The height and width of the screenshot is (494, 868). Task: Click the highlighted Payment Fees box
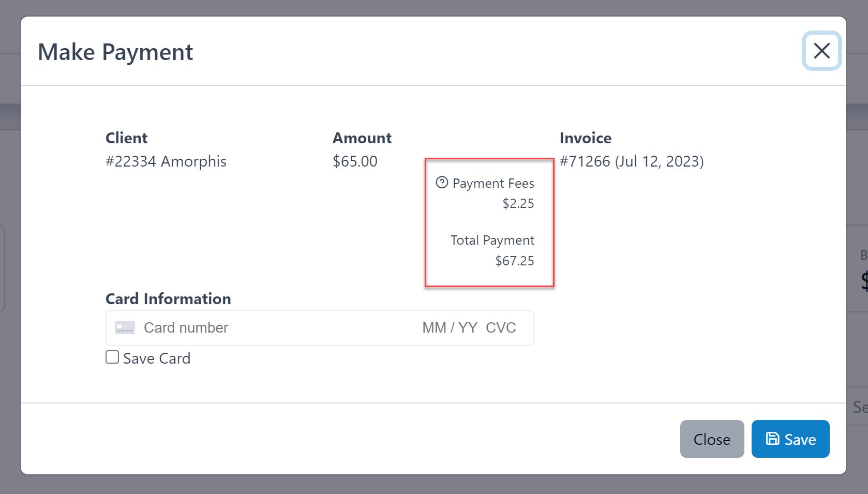coord(489,222)
